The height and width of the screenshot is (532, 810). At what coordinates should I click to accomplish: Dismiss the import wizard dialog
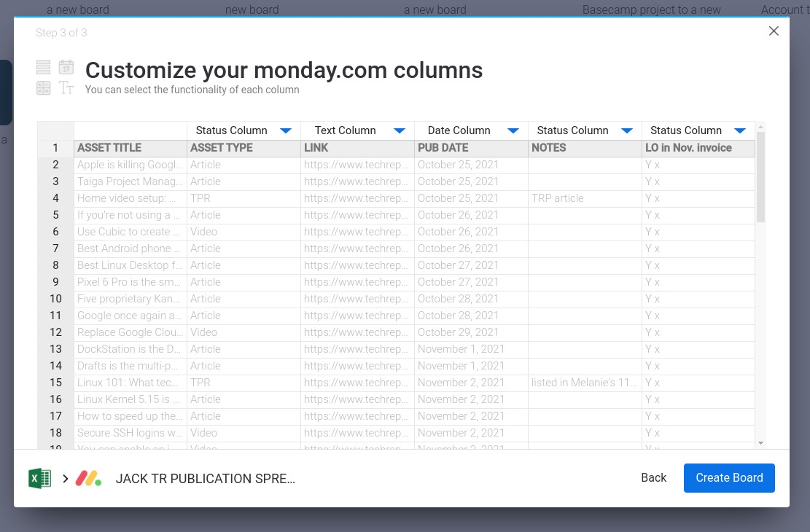point(774,31)
